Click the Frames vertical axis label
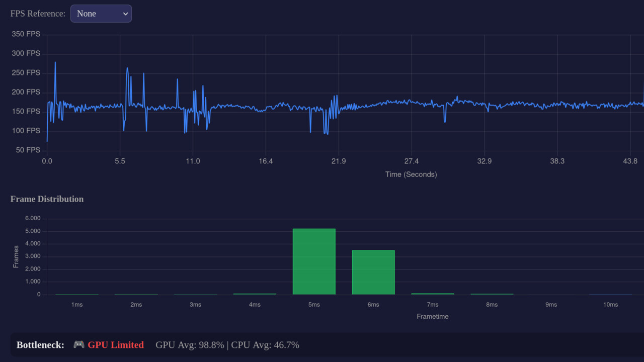Viewport: 644px width, 362px height. coord(16,256)
